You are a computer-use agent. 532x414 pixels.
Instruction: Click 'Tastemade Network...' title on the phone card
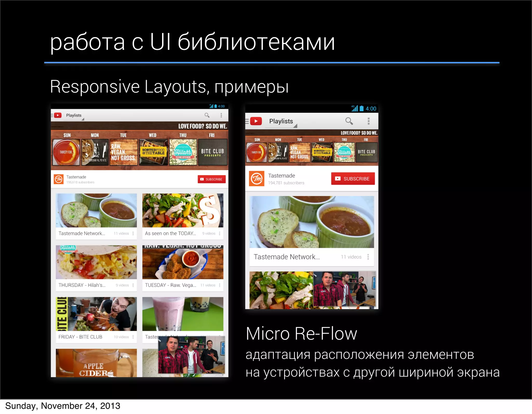[x=287, y=257]
